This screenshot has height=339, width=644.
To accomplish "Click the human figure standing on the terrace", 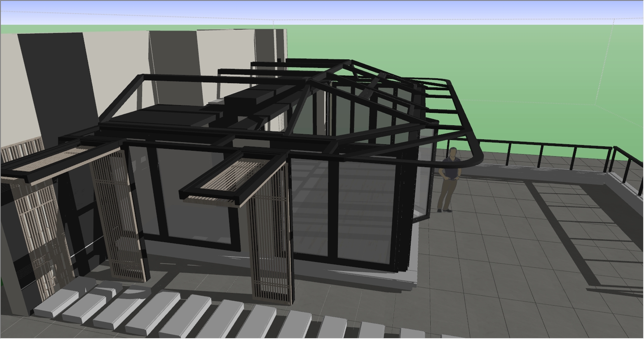I will (x=449, y=180).
